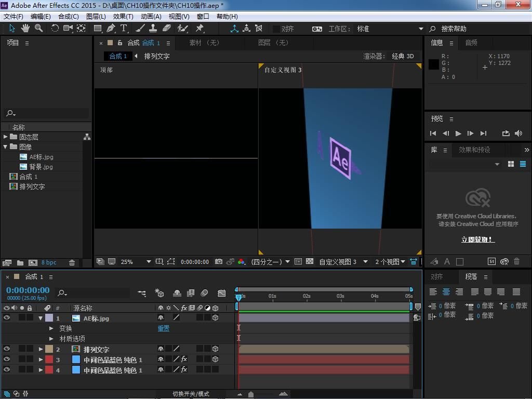Image resolution: width=532 pixels, height=399 pixels.
Task: Mute audio in Preview panel
Action: 518,134
